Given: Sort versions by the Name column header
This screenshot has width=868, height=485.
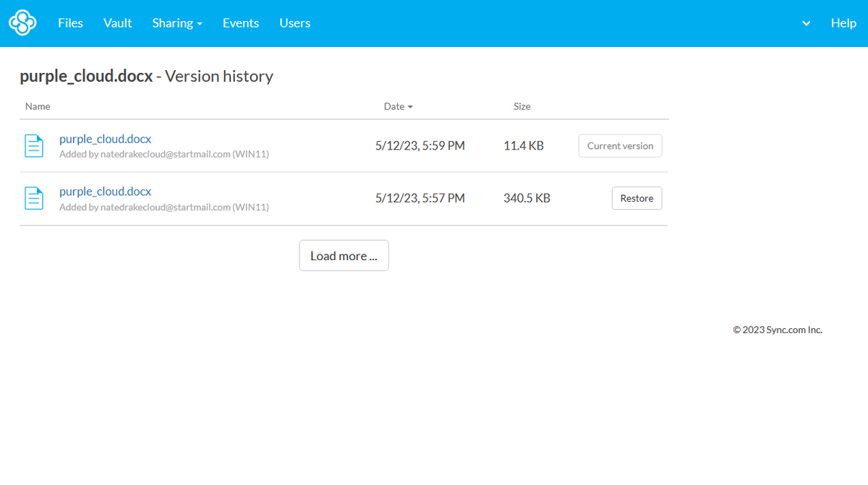Looking at the screenshot, I should (x=38, y=106).
